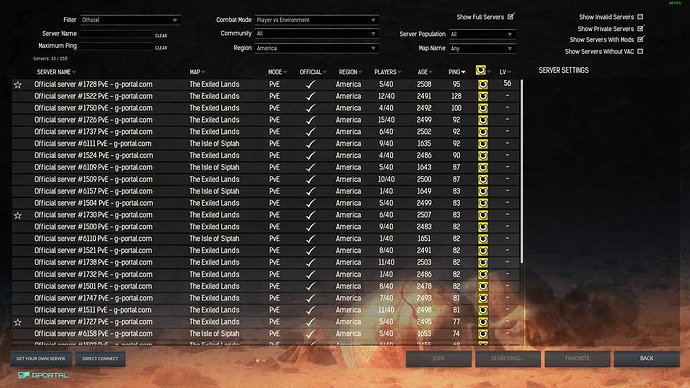Sort list by Official column header
Image resolution: width=690 pixels, height=388 pixels.
coord(313,72)
